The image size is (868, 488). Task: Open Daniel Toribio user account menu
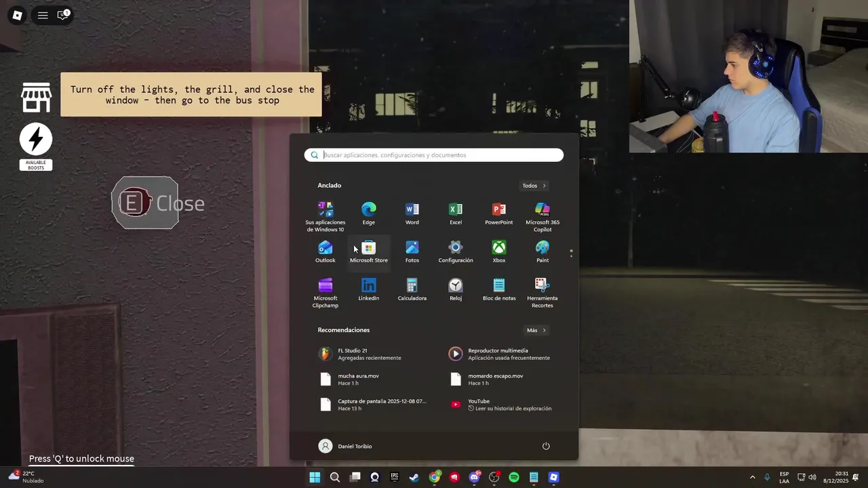point(345,446)
